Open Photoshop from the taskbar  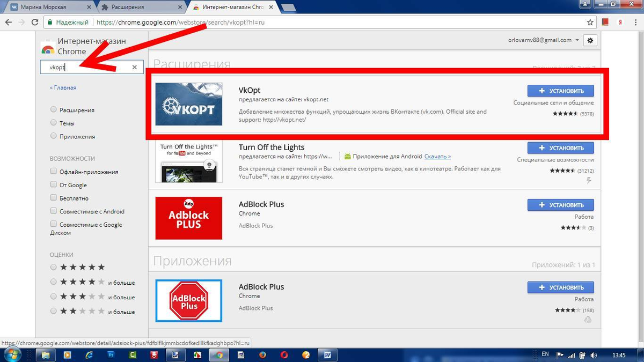(x=111, y=355)
